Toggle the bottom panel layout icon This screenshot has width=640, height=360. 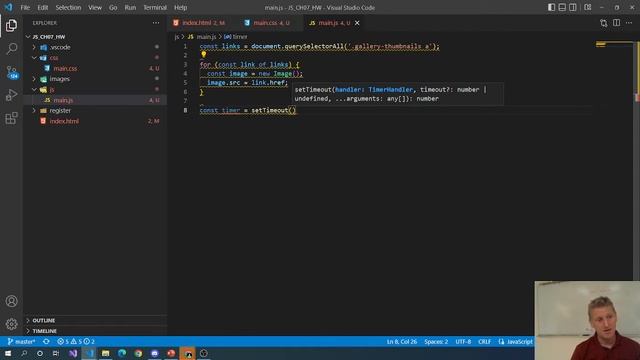562,7
